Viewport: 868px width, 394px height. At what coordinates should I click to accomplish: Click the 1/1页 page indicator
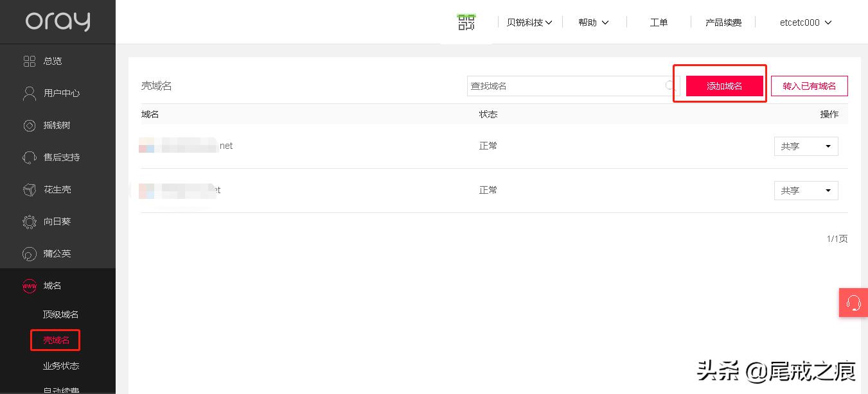pyautogui.click(x=837, y=239)
